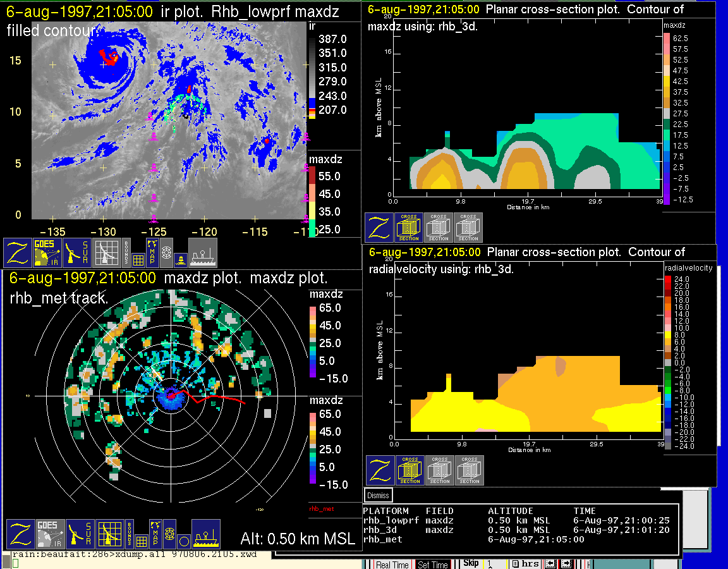Select the Set Time mode

(433, 565)
